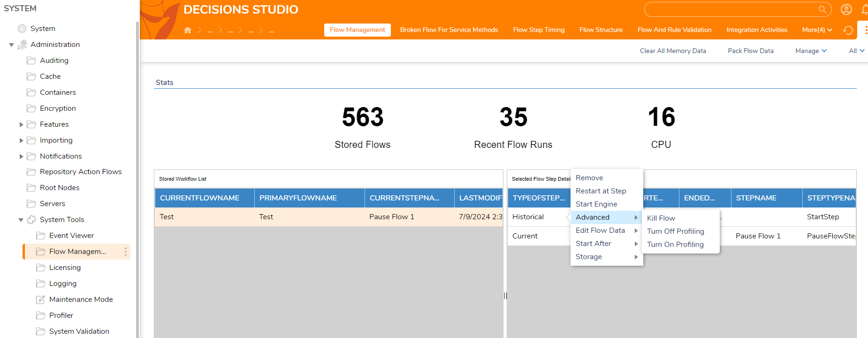
Task: Collapse the System Tools node
Action: [x=21, y=220]
